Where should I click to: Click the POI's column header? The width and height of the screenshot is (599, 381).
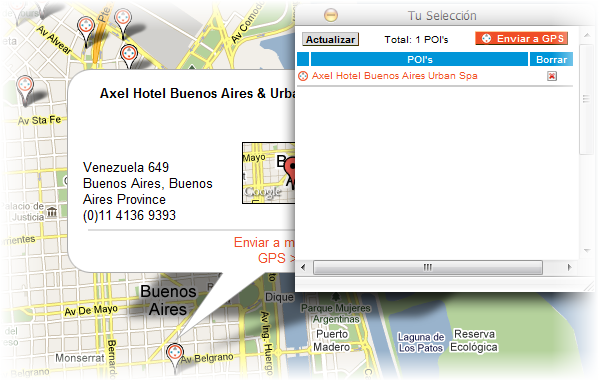click(419, 60)
